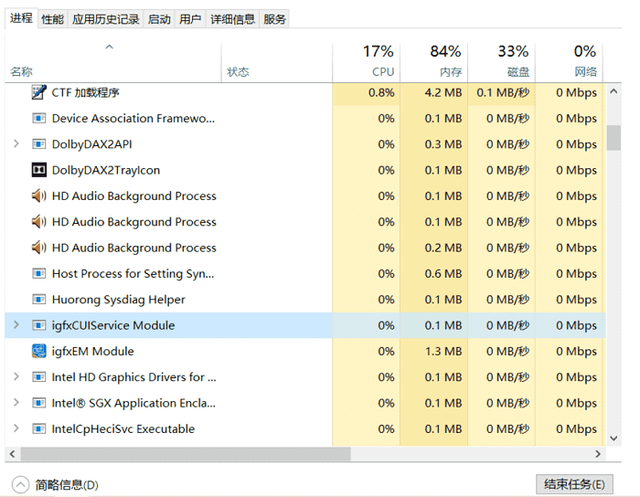The image size is (640, 497).
Task: Expand the Intel HD Graphics Drivers group
Action: coord(16,377)
